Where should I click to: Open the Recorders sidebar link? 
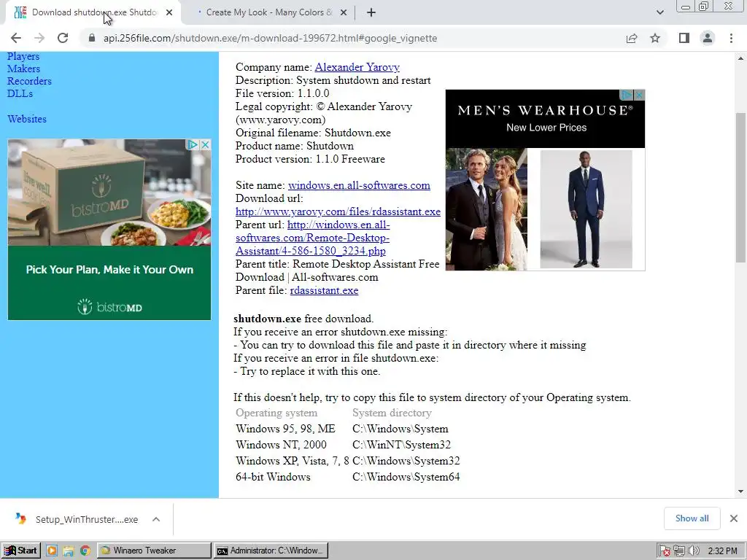coord(29,81)
